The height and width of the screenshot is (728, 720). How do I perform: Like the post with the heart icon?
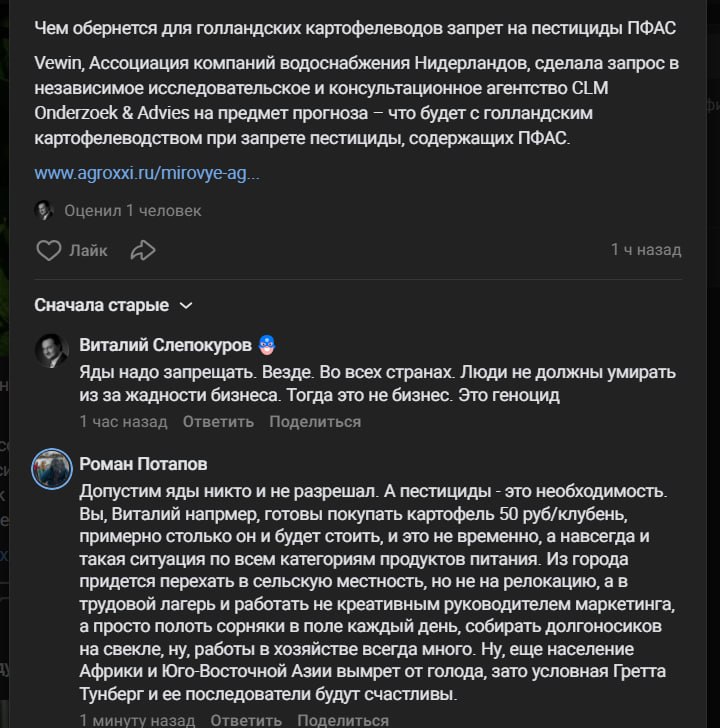tap(49, 251)
